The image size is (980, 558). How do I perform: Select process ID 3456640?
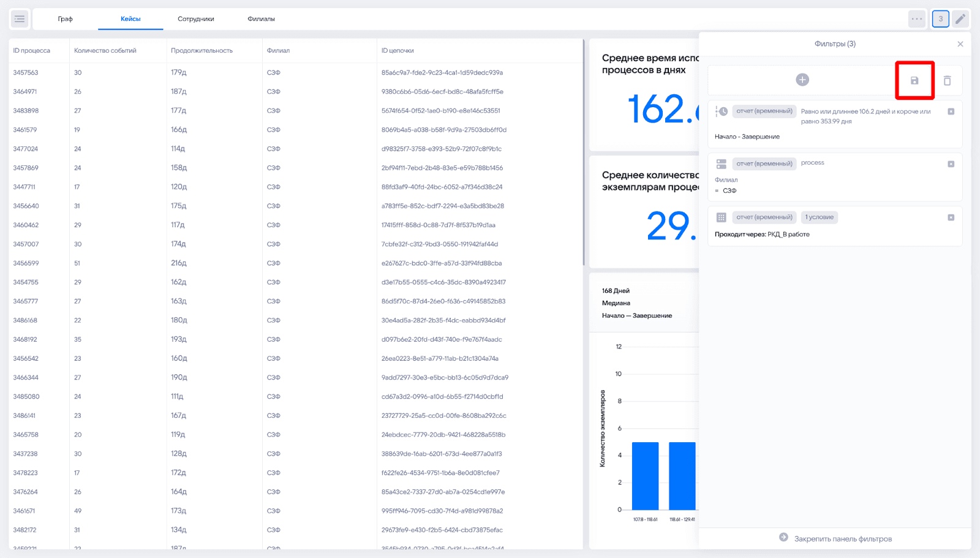[26, 206]
